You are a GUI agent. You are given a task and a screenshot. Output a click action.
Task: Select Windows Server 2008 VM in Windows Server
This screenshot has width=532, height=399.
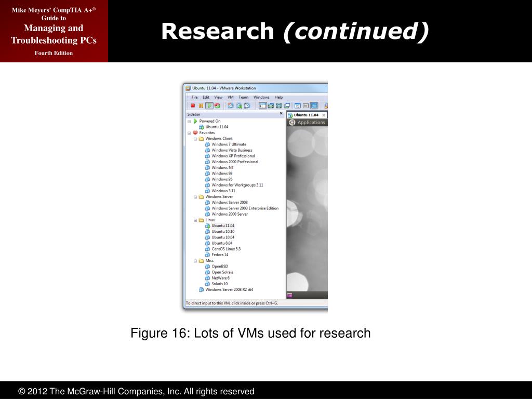tap(229, 203)
